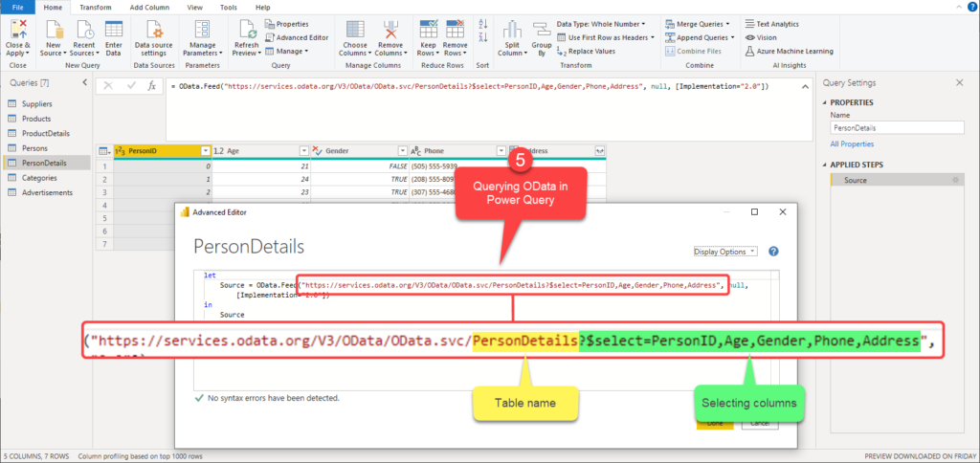Open Recent Sources icon
Screen dimensions: 980x463
84,30
